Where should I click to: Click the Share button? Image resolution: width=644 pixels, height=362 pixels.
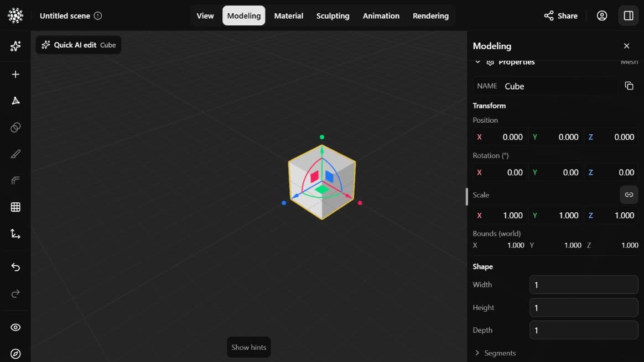560,15
